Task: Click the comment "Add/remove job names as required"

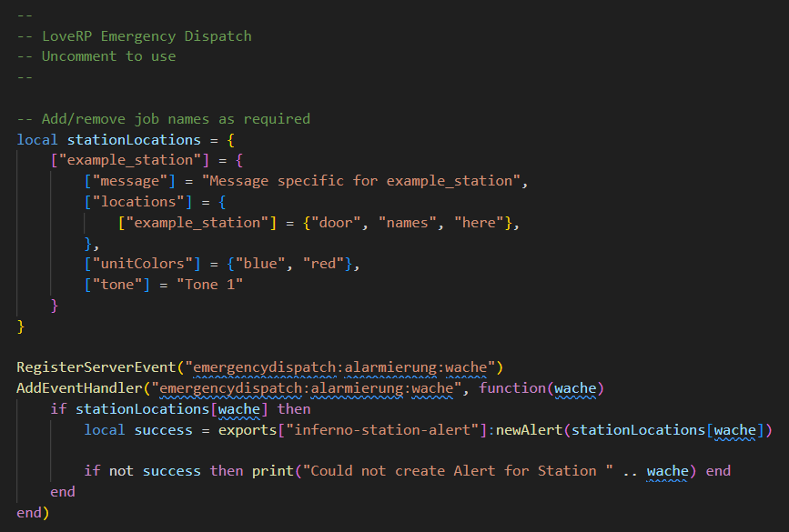Action: (176, 119)
